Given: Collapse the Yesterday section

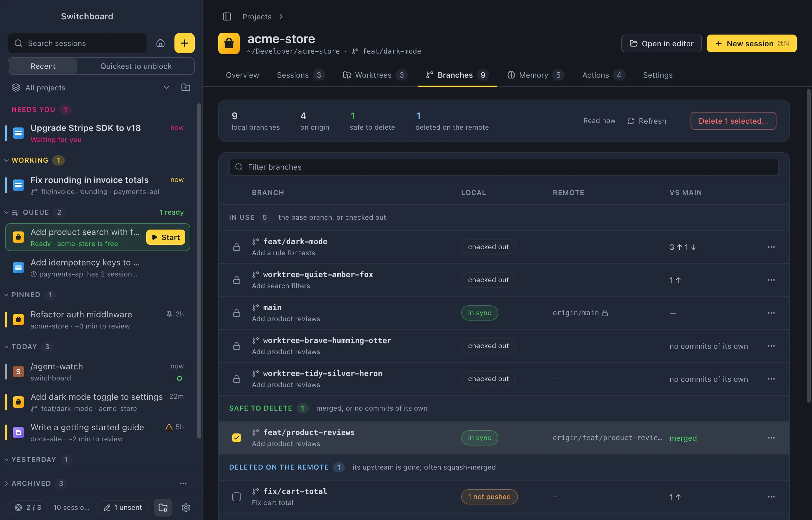Looking at the screenshot, I should tap(6, 459).
